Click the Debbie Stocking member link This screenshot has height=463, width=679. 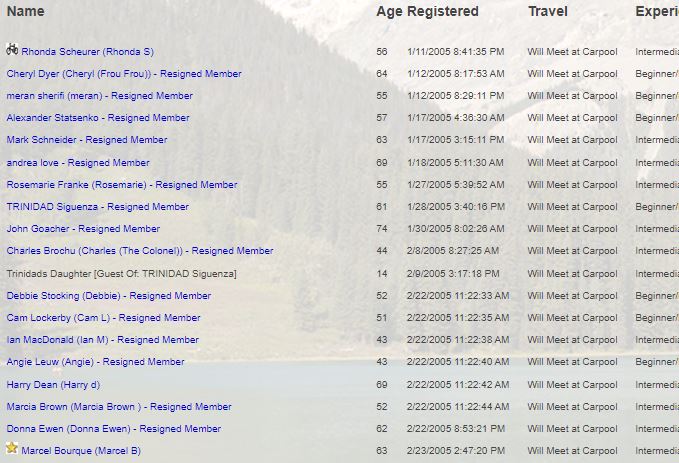(109, 296)
